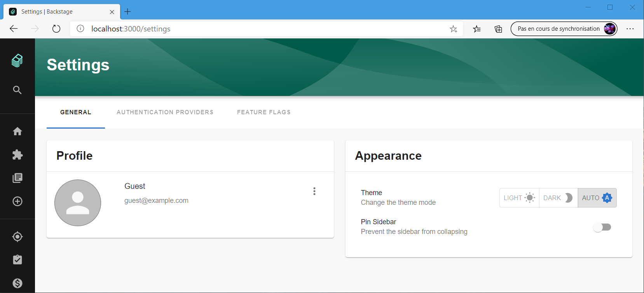Open profile three-dot menu next to Guest
This screenshot has height=293, width=644.
pos(314,191)
